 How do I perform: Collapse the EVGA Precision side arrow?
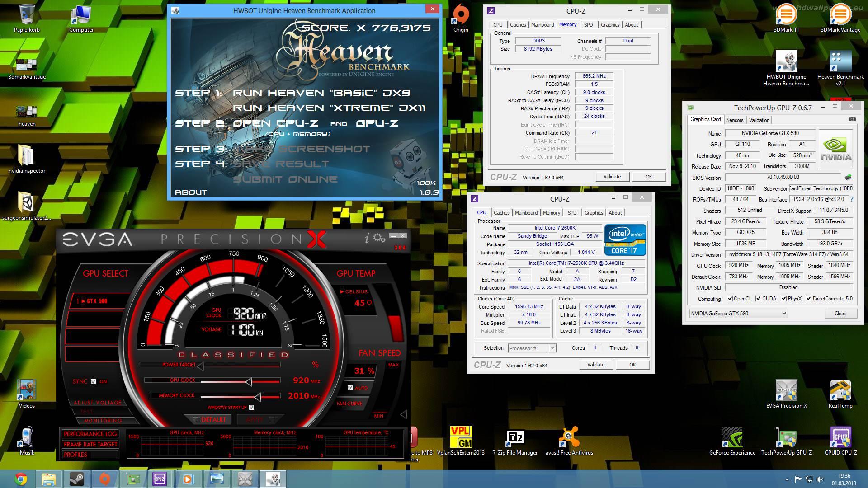pos(403,414)
